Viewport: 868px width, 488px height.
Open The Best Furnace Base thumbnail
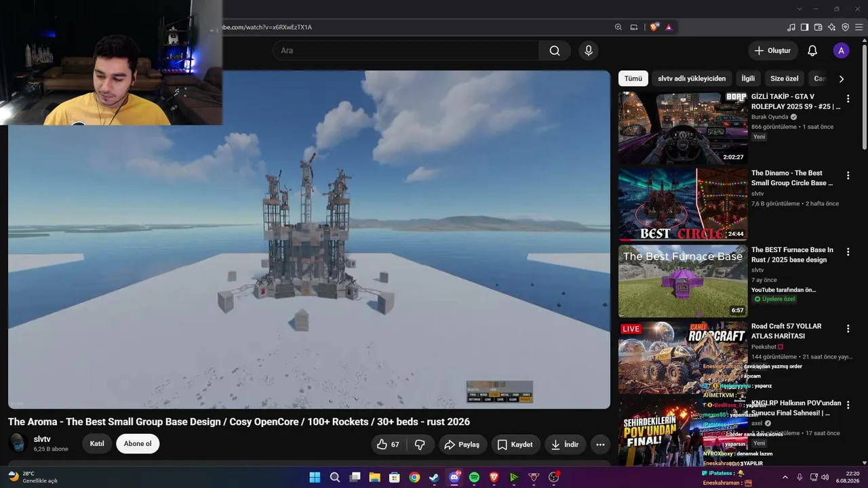tap(683, 281)
